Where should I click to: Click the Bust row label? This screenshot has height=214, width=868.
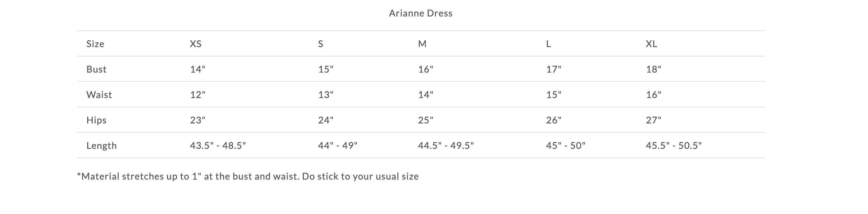pos(96,69)
